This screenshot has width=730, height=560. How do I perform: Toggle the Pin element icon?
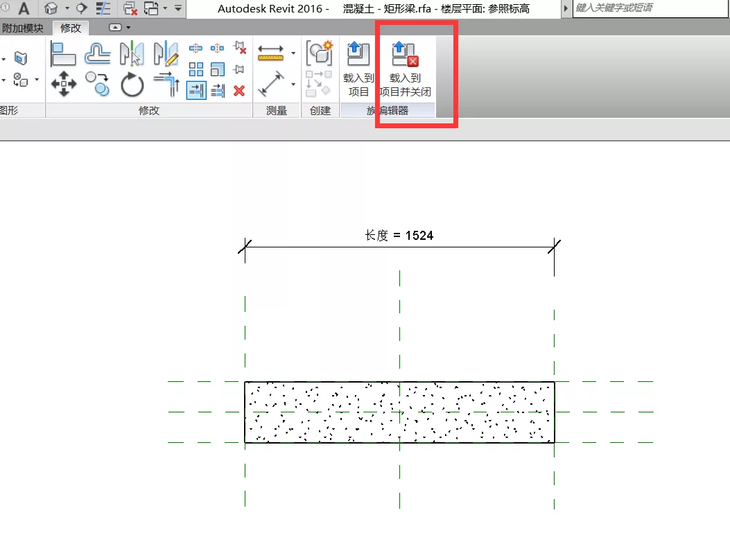(x=239, y=69)
